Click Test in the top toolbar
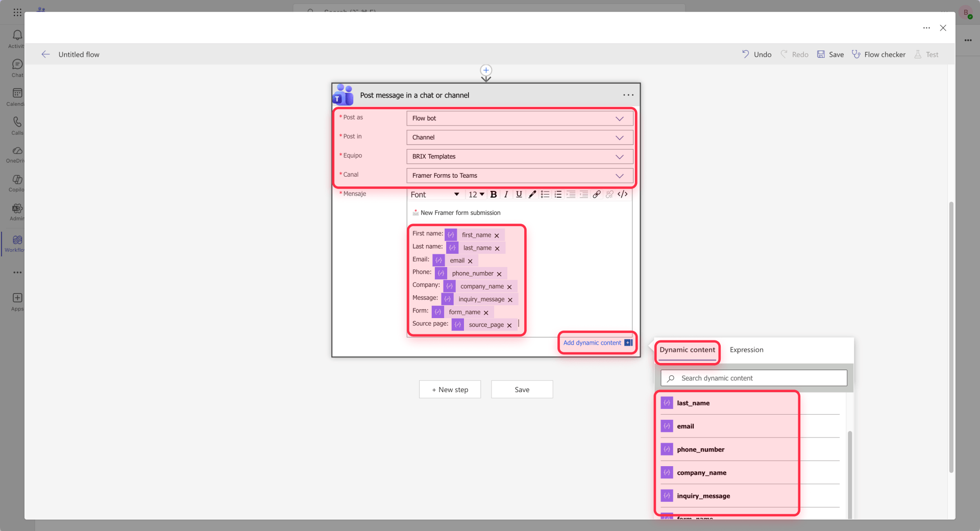 (x=926, y=54)
